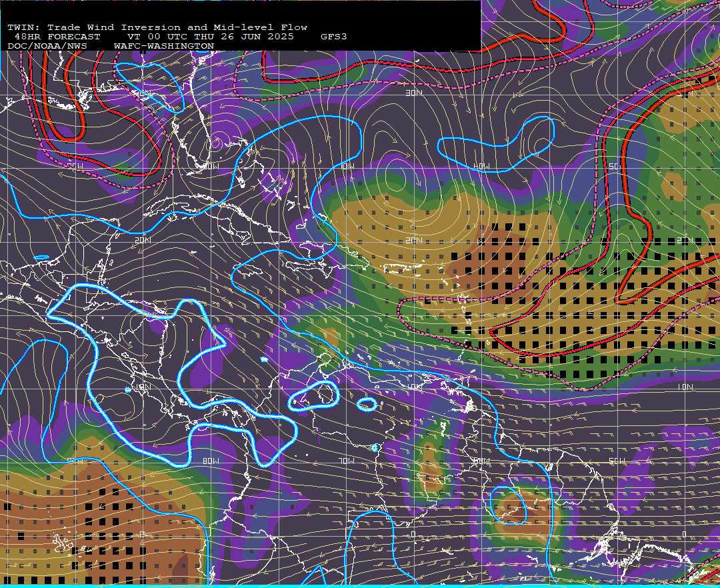Click the '80W' label on the lower longitude row

pos(211,461)
